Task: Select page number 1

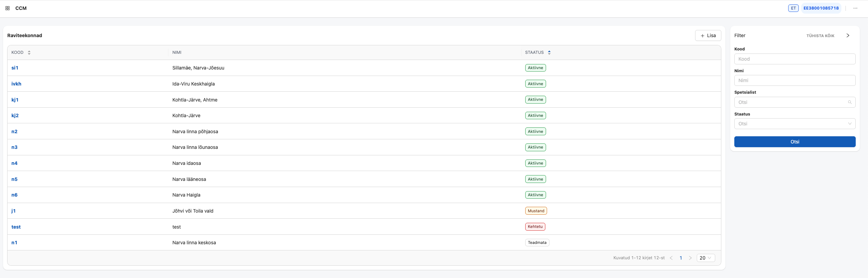Action: [681, 258]
